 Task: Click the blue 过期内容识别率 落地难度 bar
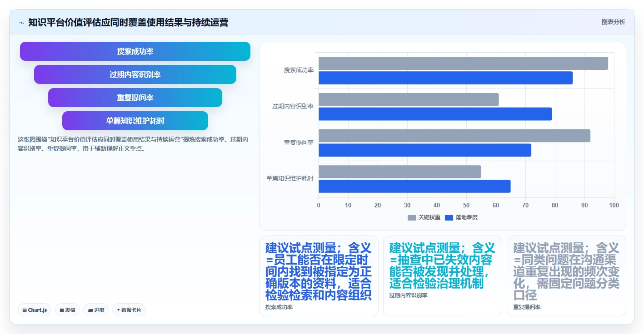tap(435, 114)
